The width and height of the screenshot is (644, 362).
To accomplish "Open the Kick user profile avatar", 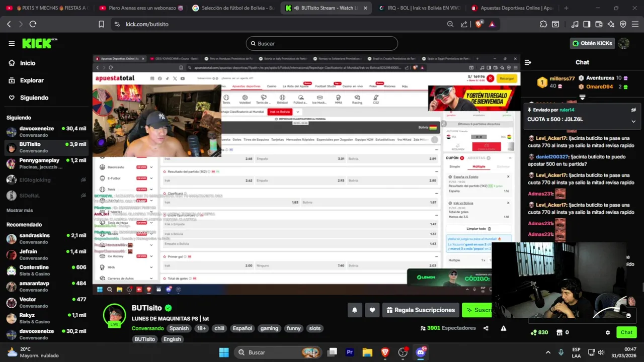I will (x=624, y=43).
